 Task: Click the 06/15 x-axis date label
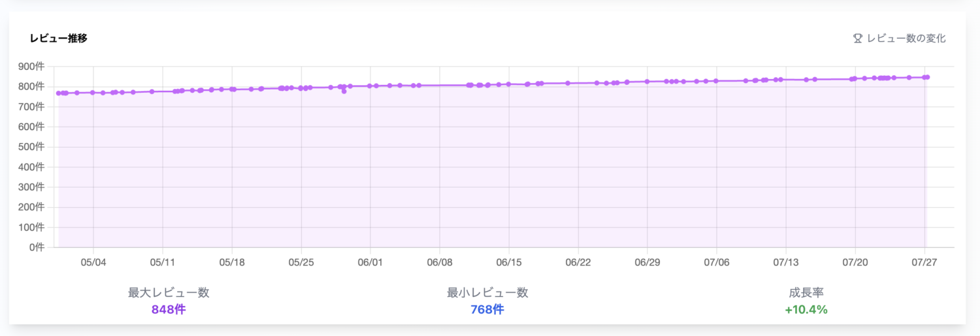(x=508, y=263)
